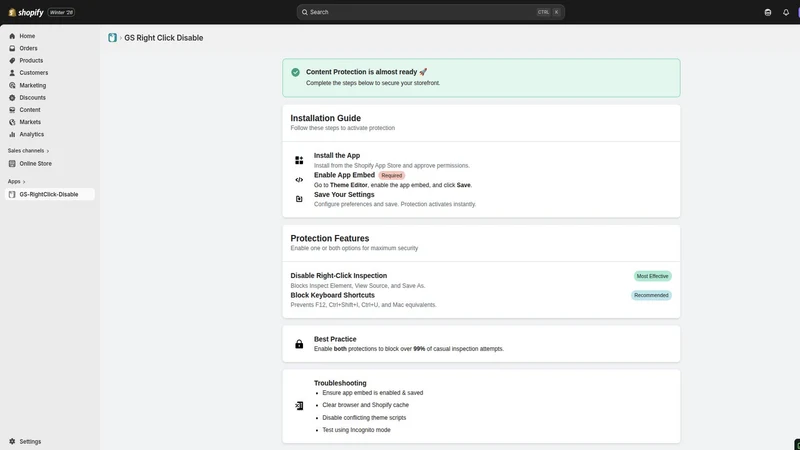Click the search magnifier icon
The width and height of the screenshot is (800, 450).
click(x=305, y=12)
